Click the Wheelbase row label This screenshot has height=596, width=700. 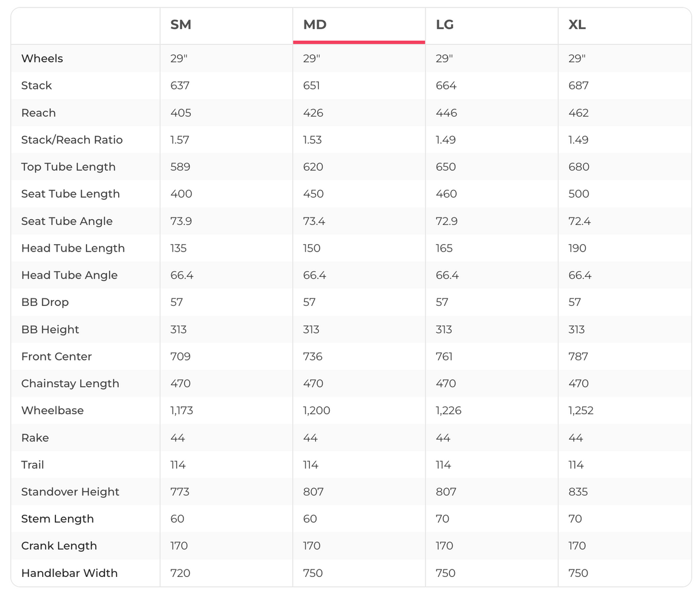tap(52, 411)
